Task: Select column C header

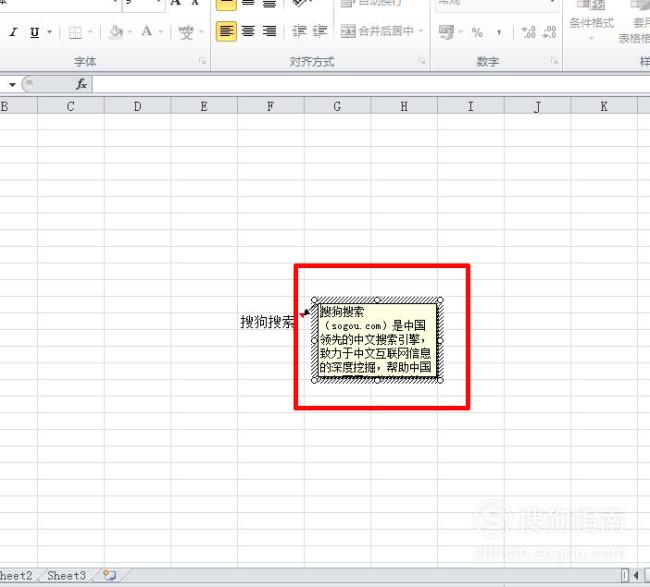Action: pos(70,106)
